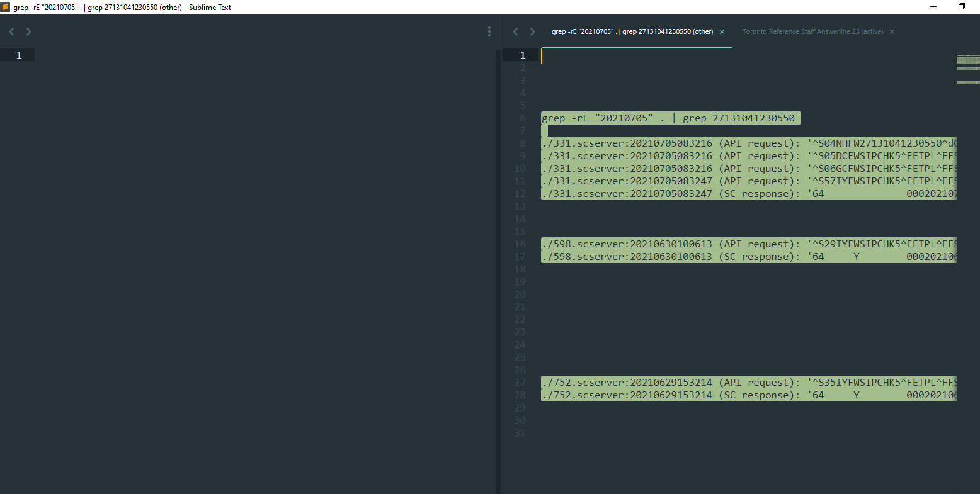Select the grep -rE "20210705" tab

[632, 31]
